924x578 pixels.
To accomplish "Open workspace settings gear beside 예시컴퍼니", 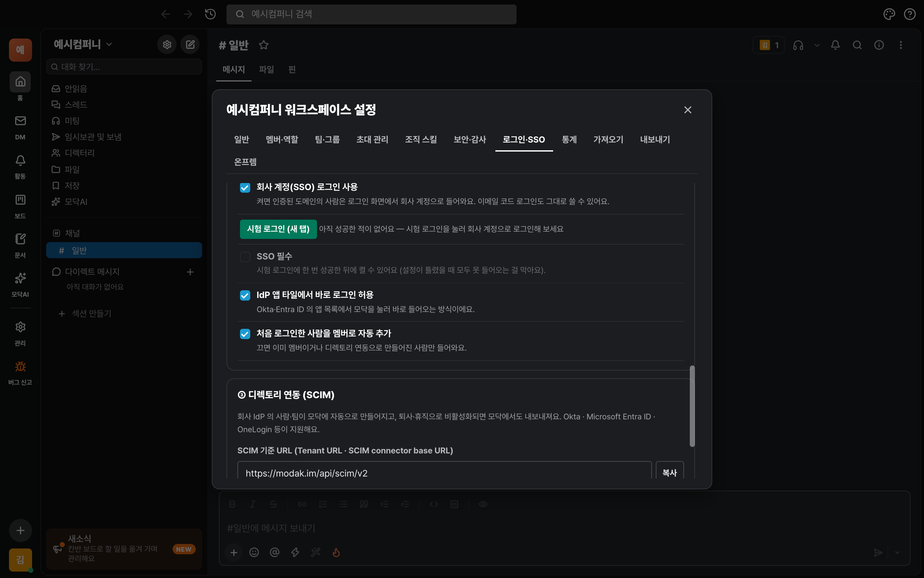I will tap(167, 45).
